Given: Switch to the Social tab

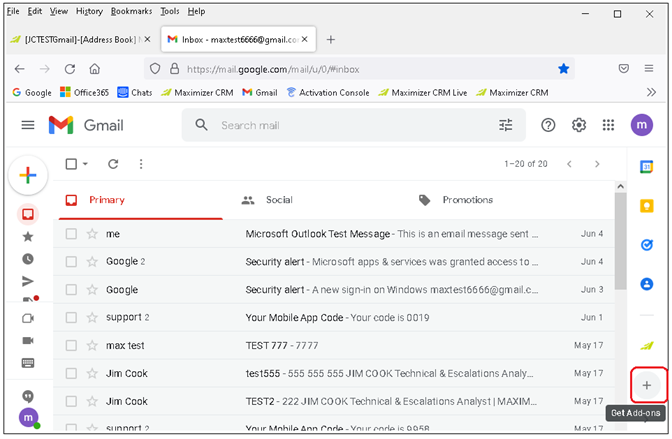Looking at the screenshot, I should [278, 200].
